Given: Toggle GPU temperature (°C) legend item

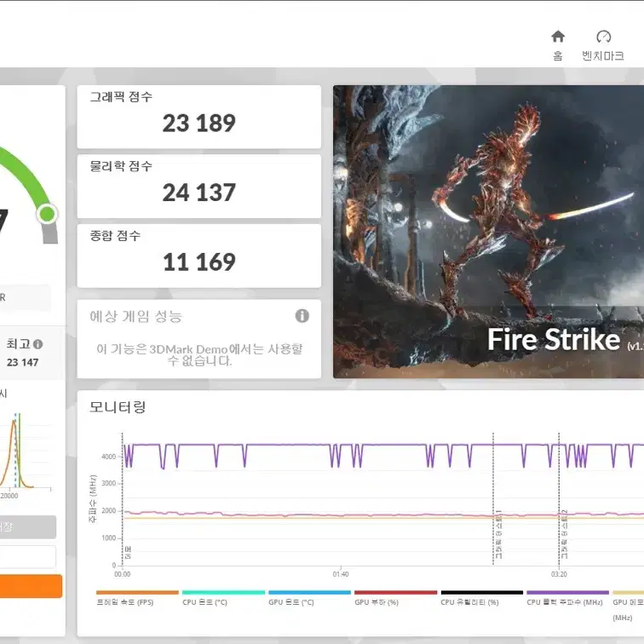Looking at the screenshot, I should [309, 598].
